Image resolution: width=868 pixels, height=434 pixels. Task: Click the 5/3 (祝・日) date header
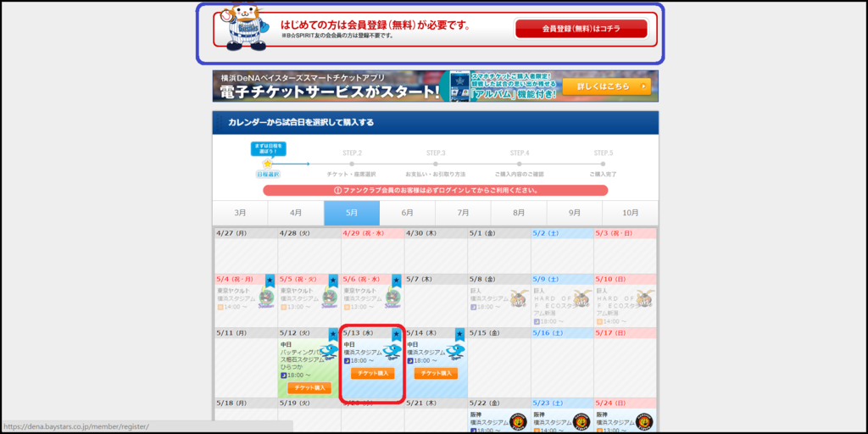click(625, 233)
